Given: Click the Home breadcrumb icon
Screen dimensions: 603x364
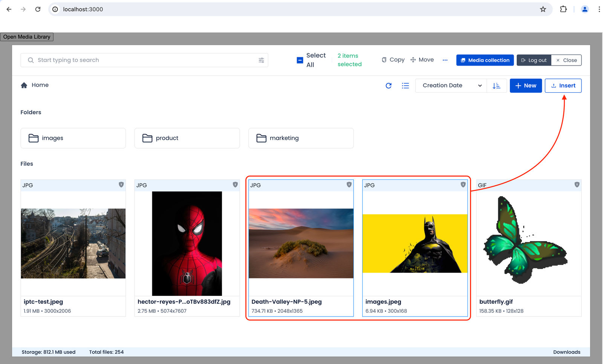Looking at the screenshot, I should [24, 85].
